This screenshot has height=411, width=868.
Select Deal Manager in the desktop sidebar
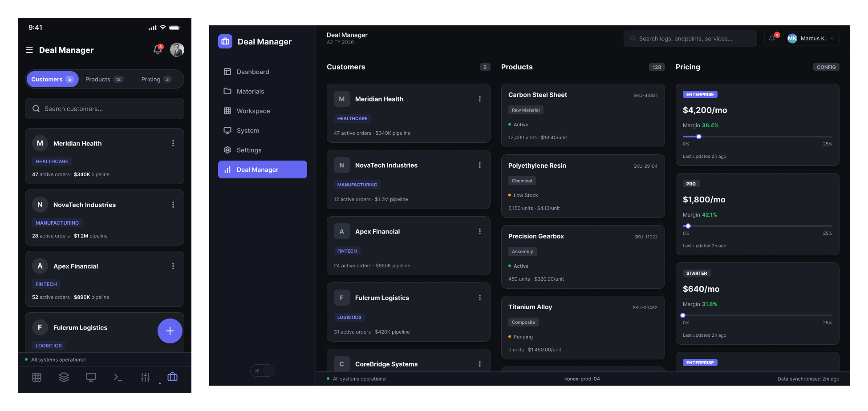[x=263, y=169]
